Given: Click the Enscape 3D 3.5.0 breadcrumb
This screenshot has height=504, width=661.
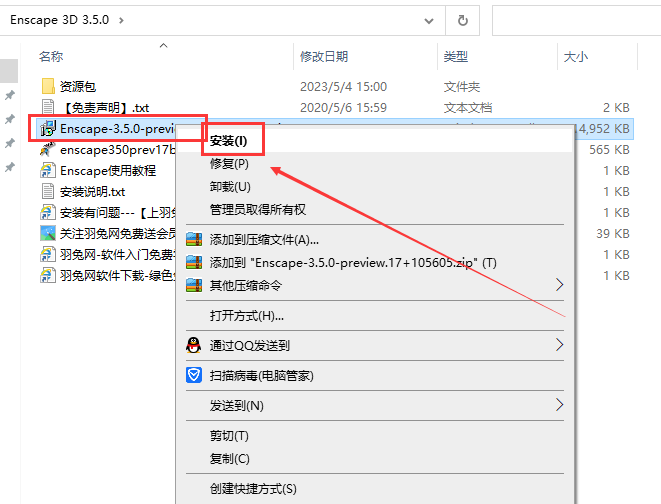Looking at the screenshot, I should (59, 20).
